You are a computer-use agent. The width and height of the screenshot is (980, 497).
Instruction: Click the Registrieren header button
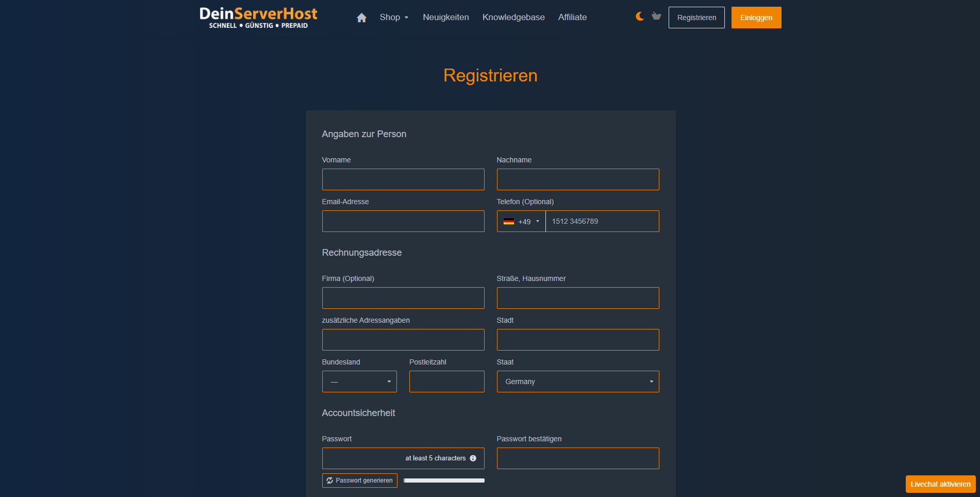click(x=696, y=18)
